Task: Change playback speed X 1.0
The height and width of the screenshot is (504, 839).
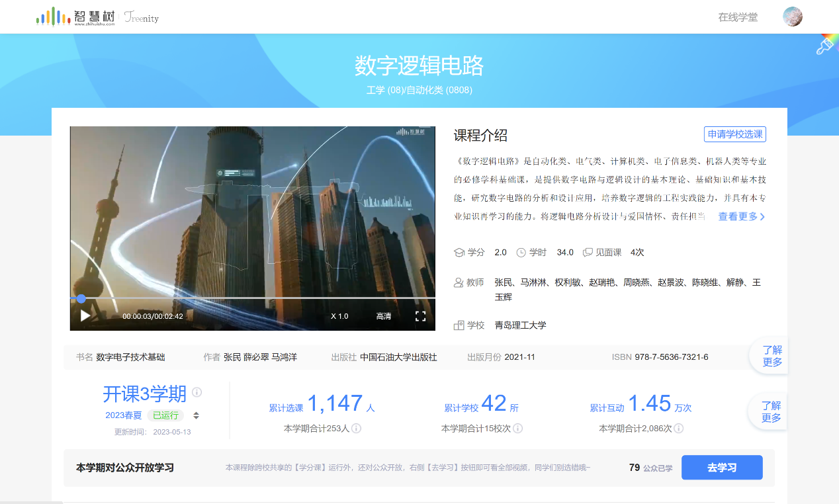Action: point(339,316)
